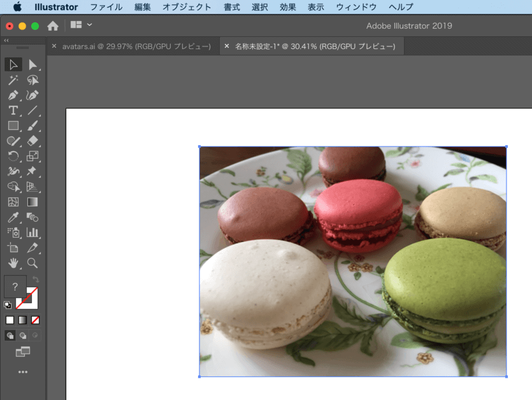Select the Magic Wand tool
The image size is (532, 400).
click(x=13, y=80)
